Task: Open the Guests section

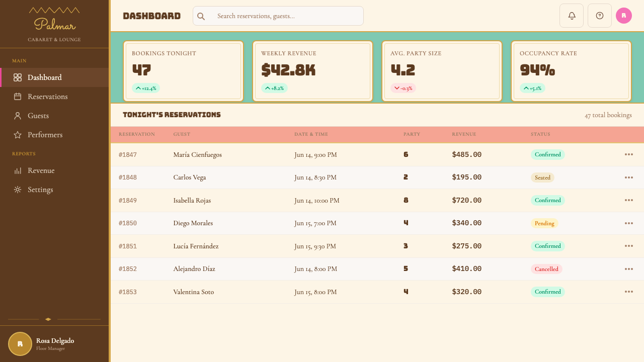Action: tap(54, 116)
